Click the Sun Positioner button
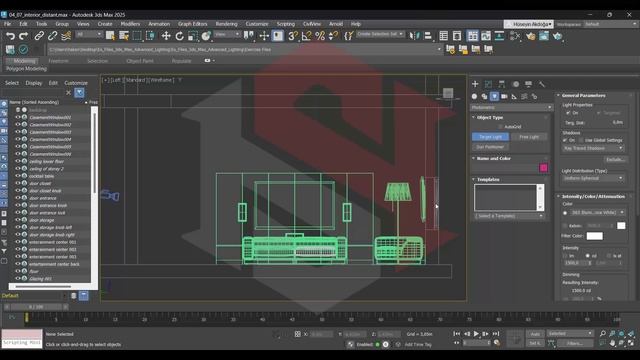The image size is (640, 360). pos(491,147)
